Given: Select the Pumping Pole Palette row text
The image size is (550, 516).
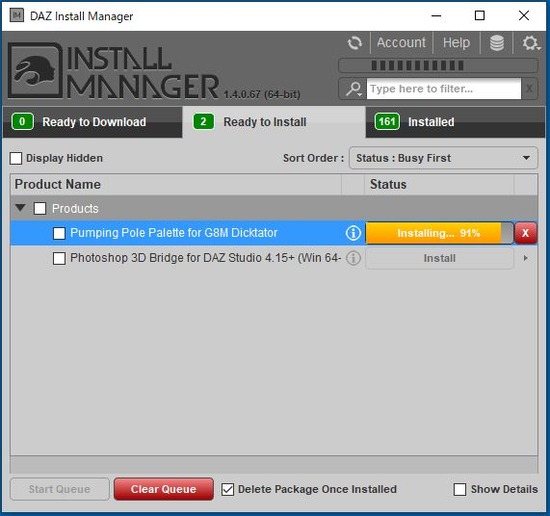Looking at the screenshot, I should (x=174, y=233).
